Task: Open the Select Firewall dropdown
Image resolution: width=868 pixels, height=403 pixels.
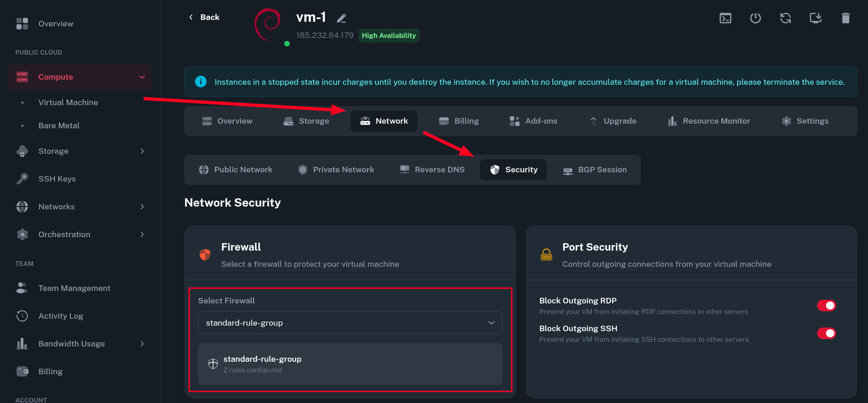Action: (350, 323)
